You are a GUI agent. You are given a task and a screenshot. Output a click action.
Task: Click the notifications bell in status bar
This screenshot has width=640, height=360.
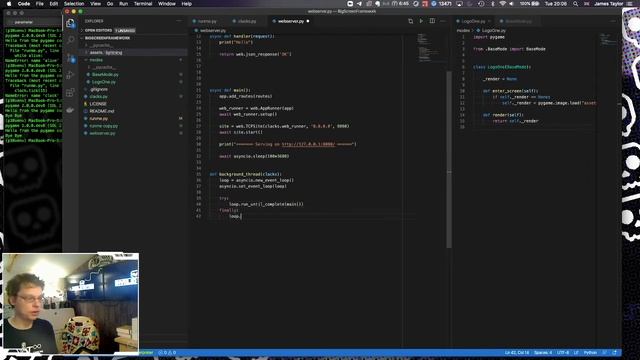tap(614, 353)
